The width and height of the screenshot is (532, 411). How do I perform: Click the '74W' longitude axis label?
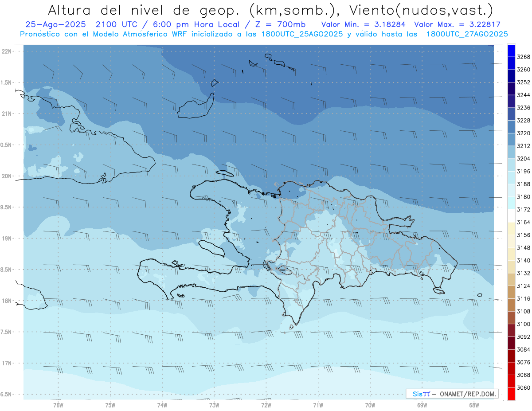(x=162, y=405)
